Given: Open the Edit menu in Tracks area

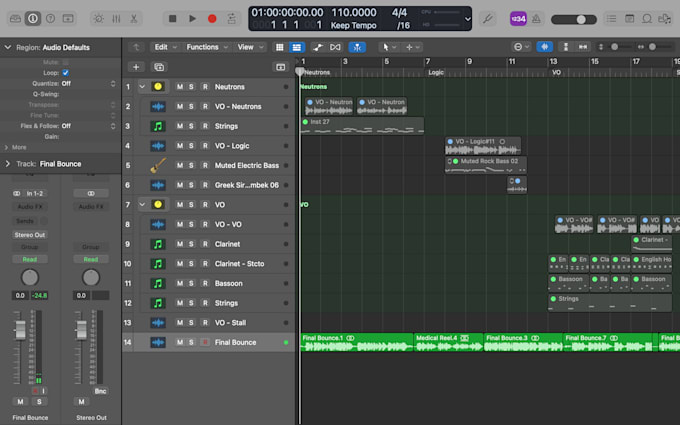Looking at the screenshot, I should pos(166,47).
